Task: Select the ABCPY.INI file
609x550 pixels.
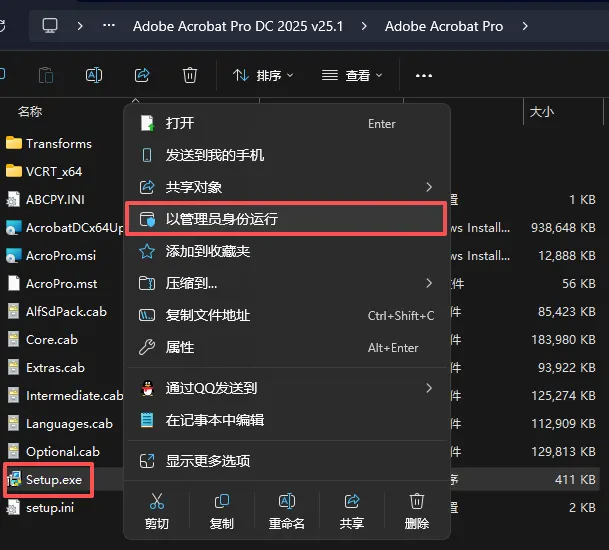Action: (46, 200)
